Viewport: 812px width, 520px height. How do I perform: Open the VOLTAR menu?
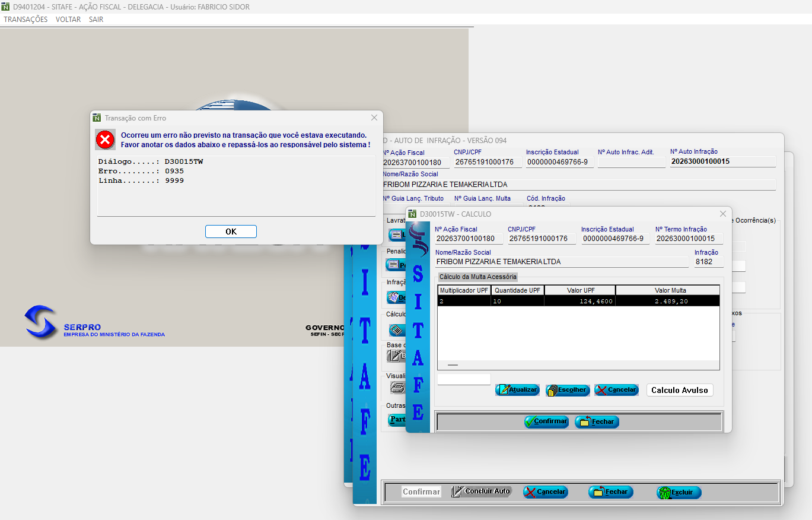click(68, 20)
